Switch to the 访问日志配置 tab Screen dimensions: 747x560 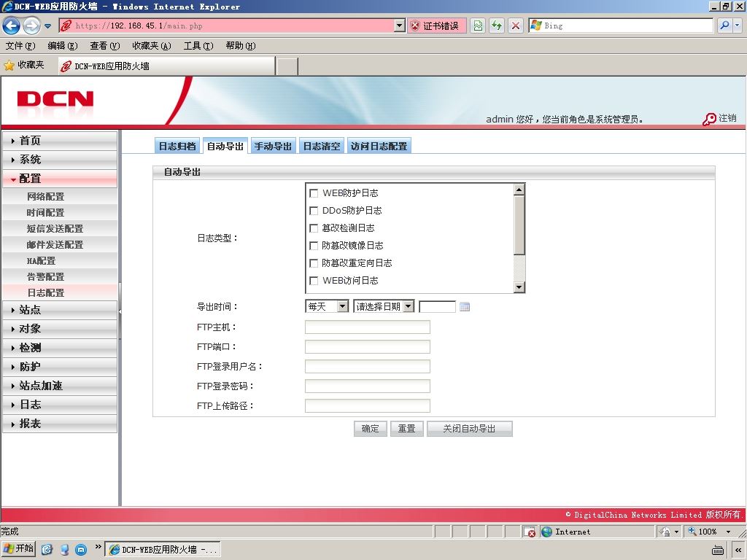(x=379, y=146)
